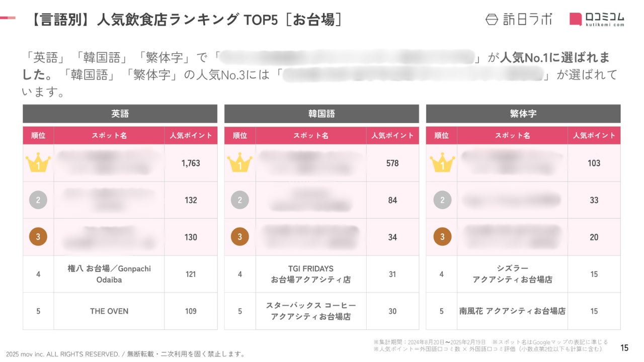Click the bronze rank 3 badge in Korean table
The width and height of the screenshot is (644, 362).
[239, 237]
